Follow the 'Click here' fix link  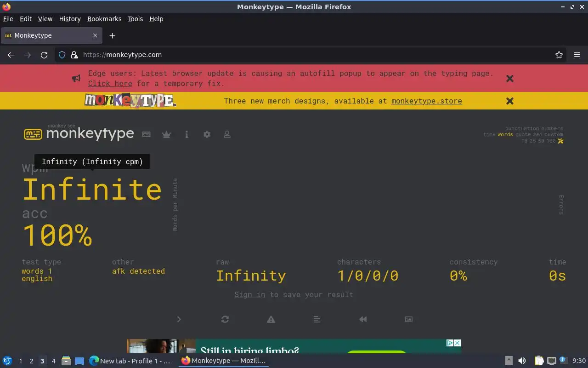point(110,83)
